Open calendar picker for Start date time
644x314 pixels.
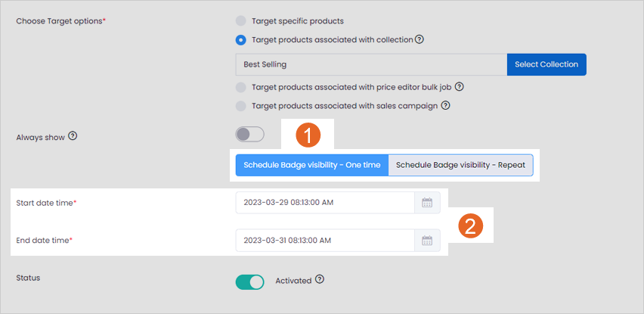(427, 203)
